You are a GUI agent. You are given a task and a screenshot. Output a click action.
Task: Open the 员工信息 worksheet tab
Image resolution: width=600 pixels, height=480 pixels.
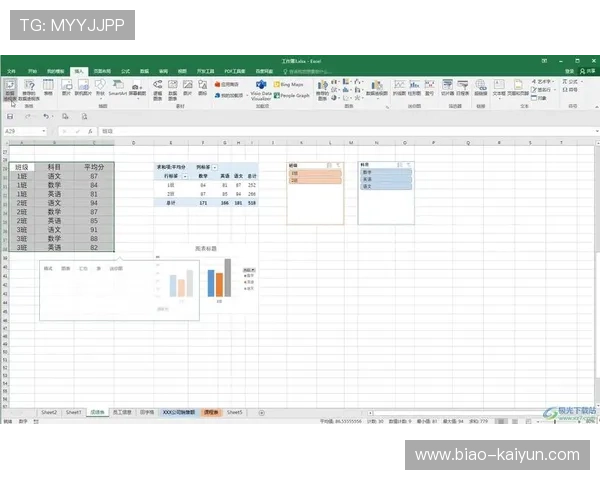coord(122,412)
